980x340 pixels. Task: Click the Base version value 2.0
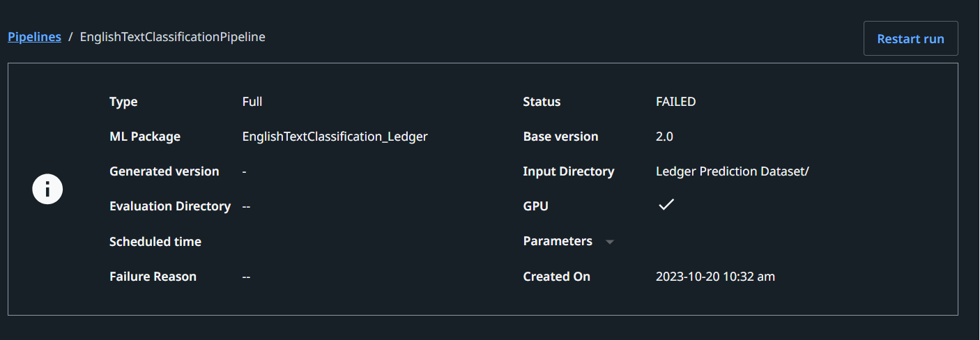(x=664, y=137)
